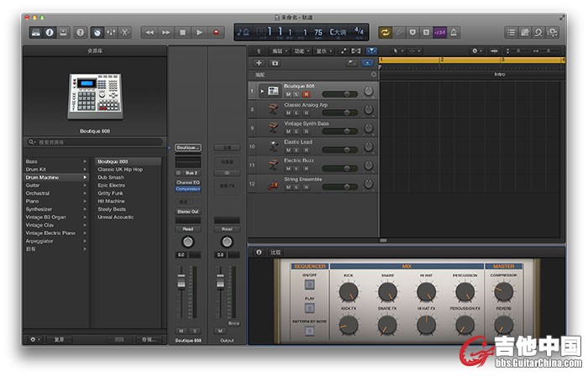Toggle the Solo mode button with X mark
Viewport: 588px width, 376px height.
pos(412,33)
